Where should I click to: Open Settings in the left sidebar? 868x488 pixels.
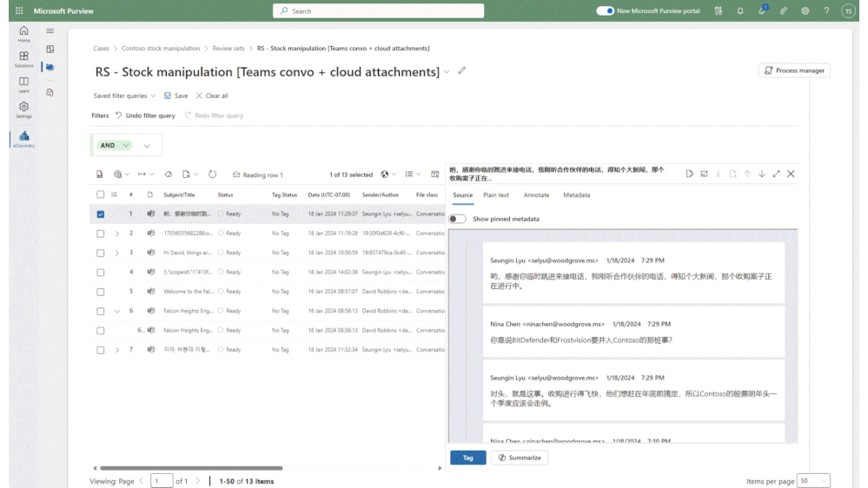(x=23, y=109)
